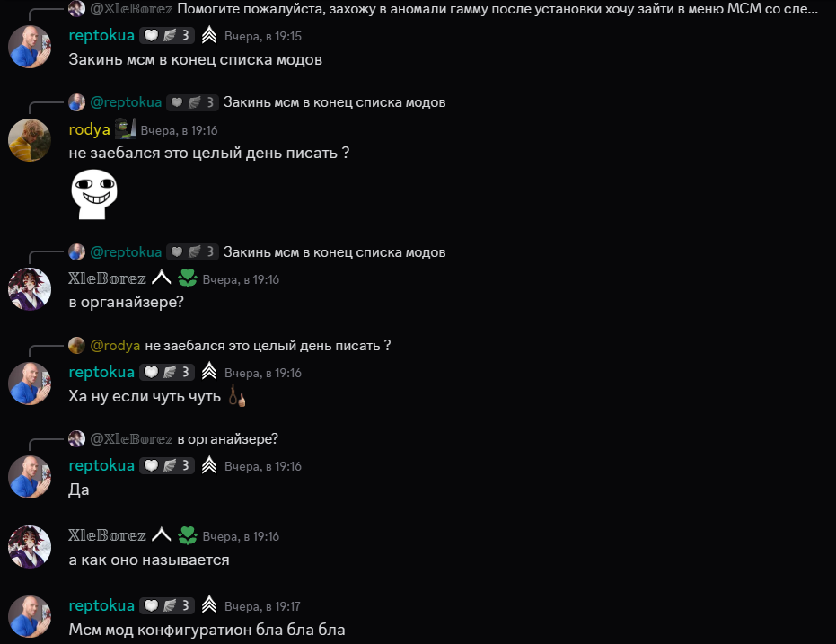Click rodya's frog role icon
Image resolution: width=836 pixels, height=644 pixels.
(126, 129)
